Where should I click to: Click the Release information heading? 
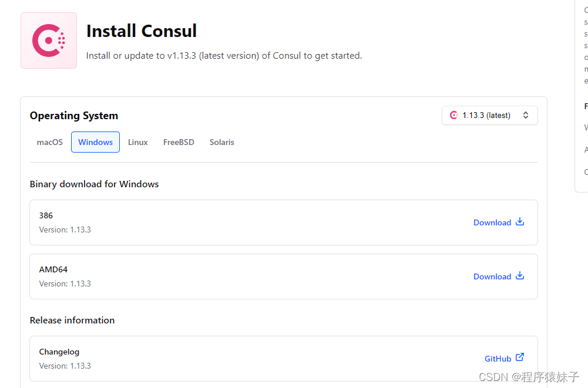(72, 320)
